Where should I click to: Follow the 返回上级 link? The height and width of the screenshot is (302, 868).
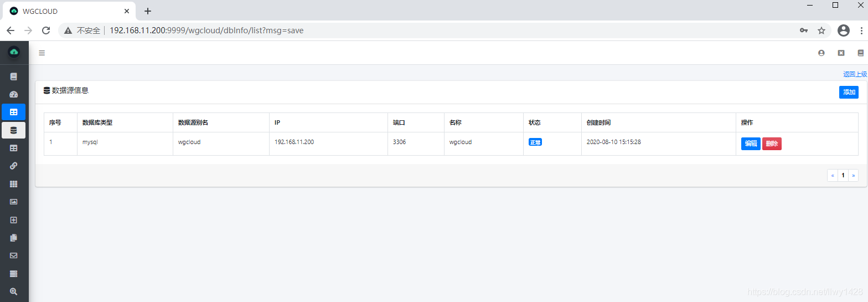click(x=855, y=74)
